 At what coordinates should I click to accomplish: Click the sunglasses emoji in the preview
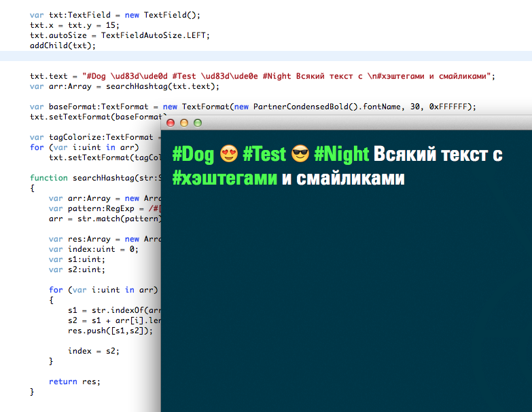pos(300,153)
